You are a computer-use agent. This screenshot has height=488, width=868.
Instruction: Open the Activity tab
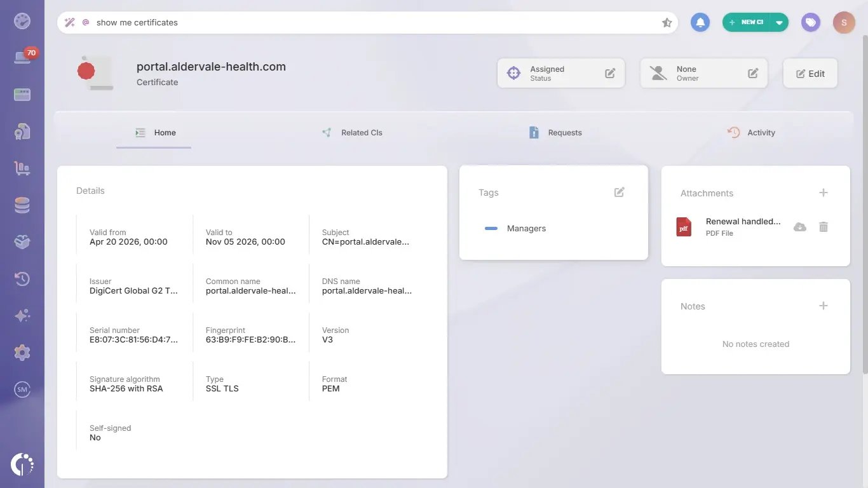(752, 133)
